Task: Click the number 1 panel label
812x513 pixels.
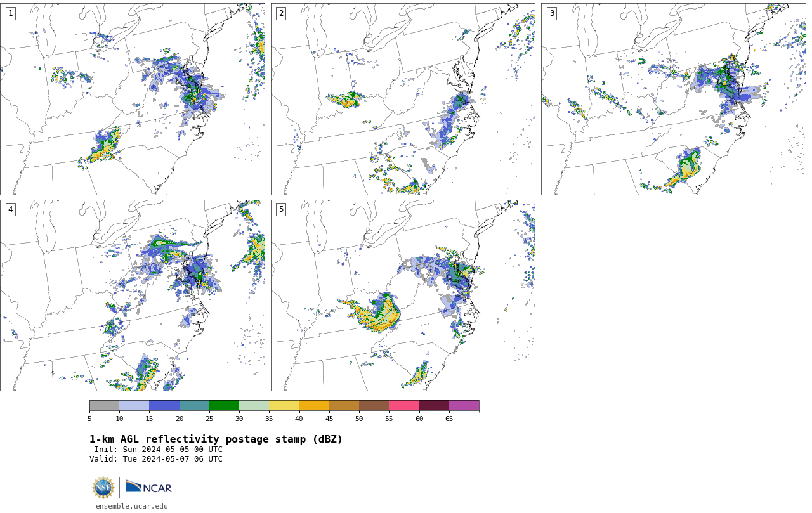Action: coord(10,13)
